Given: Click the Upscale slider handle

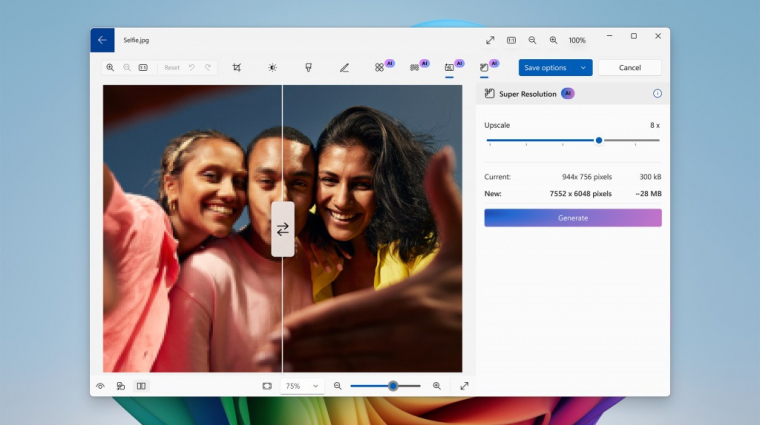Looking at the screenshot, I should coord(599,140).
